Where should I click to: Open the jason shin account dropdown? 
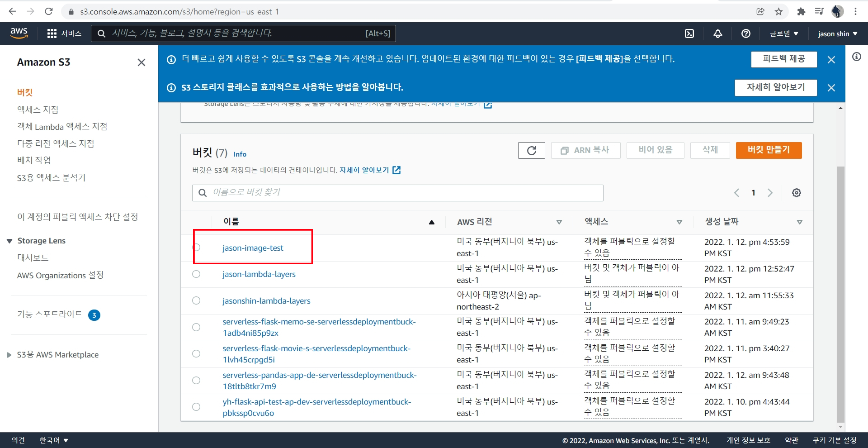pos(837,33)
